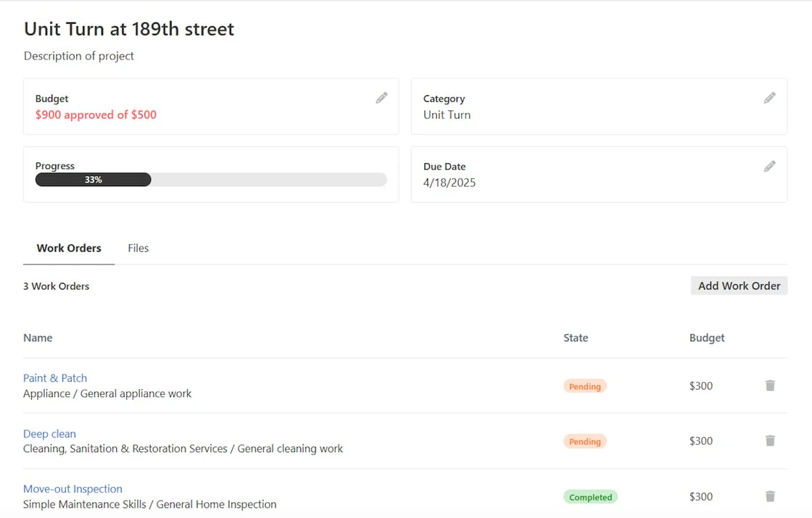
Task: Click the State column header
Action: click(576, 338)
